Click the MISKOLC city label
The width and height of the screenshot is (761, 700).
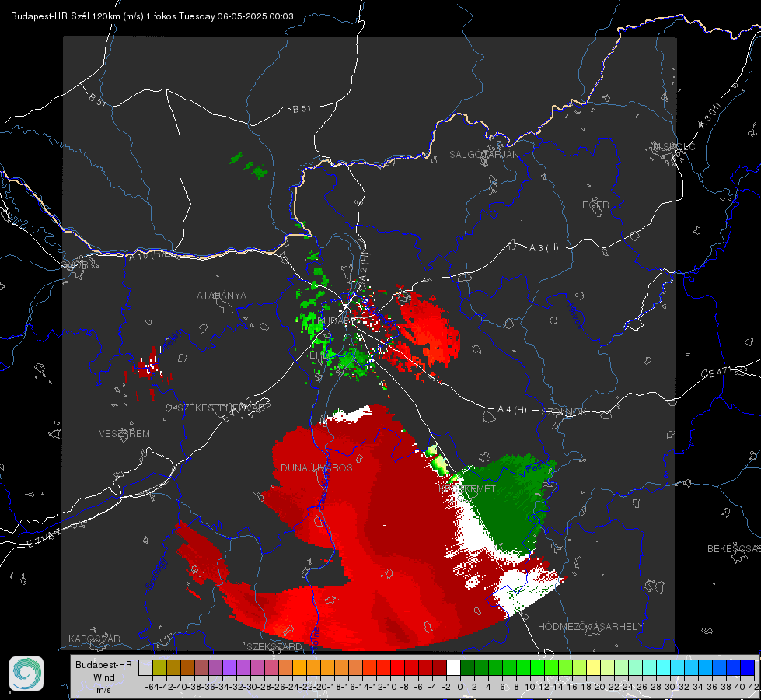coord(674,146)
